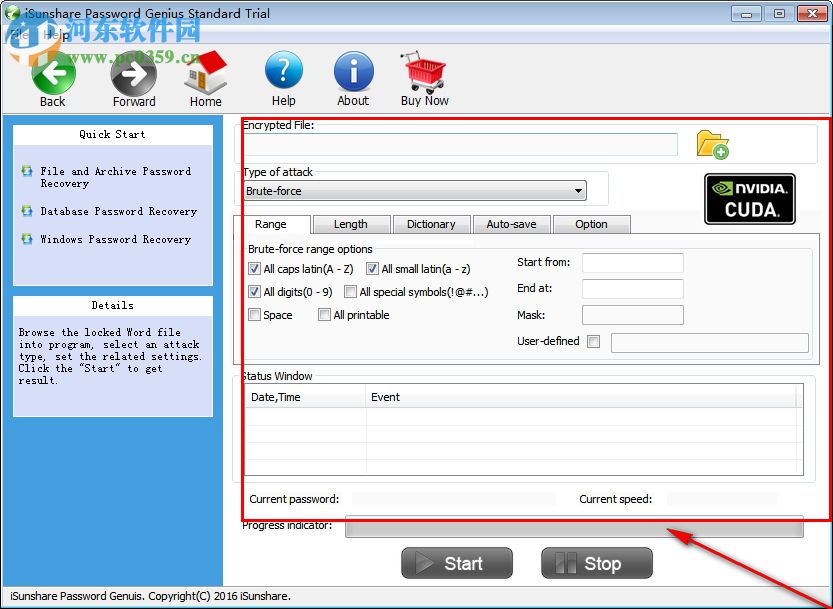Open the About info icon
This screenshot has height=609, width=833.
(352, 73)
